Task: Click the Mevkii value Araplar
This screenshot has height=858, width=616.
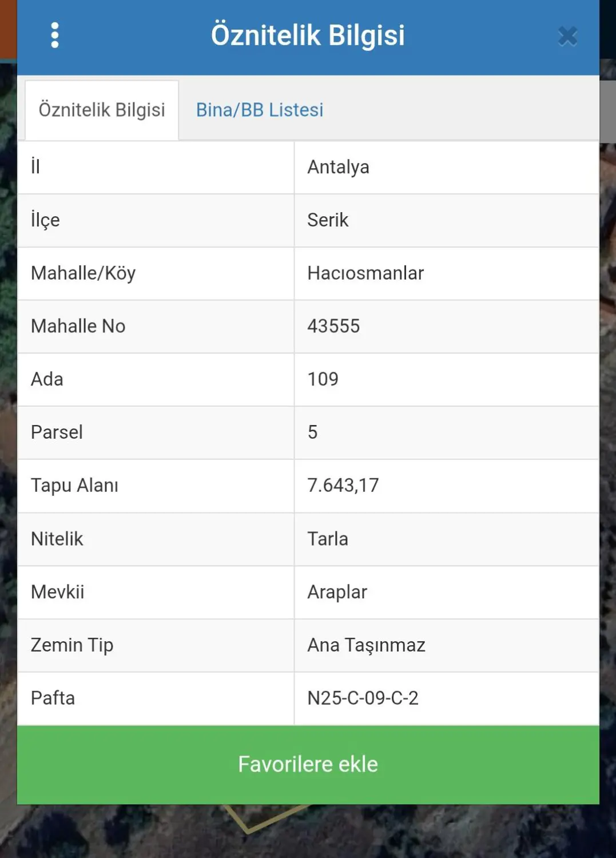Action: (x=337, y=593)
